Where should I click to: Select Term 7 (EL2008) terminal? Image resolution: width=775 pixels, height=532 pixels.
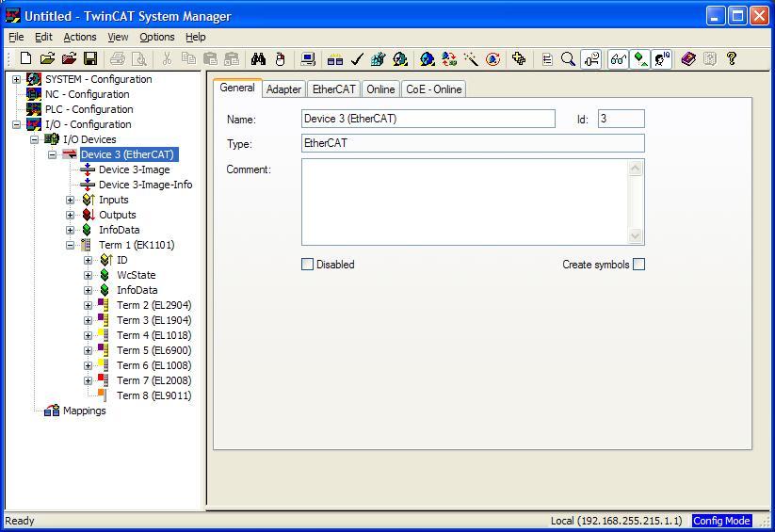(x=153, y=380)
